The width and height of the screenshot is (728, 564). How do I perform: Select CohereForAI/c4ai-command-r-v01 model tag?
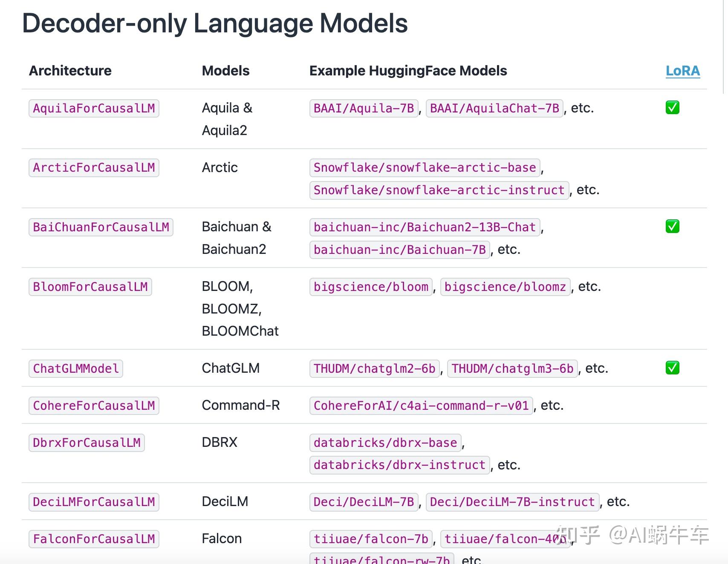(421, 406)
